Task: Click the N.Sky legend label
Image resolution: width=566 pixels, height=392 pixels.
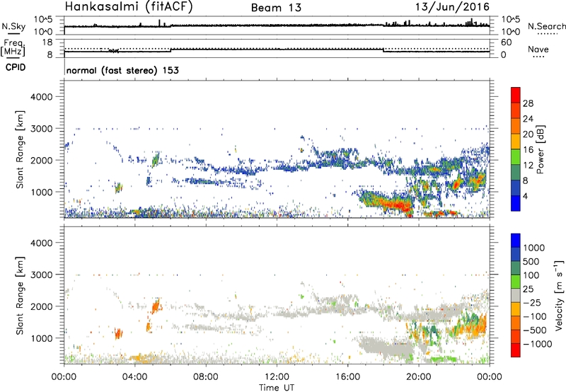Action: pos(13,27)
